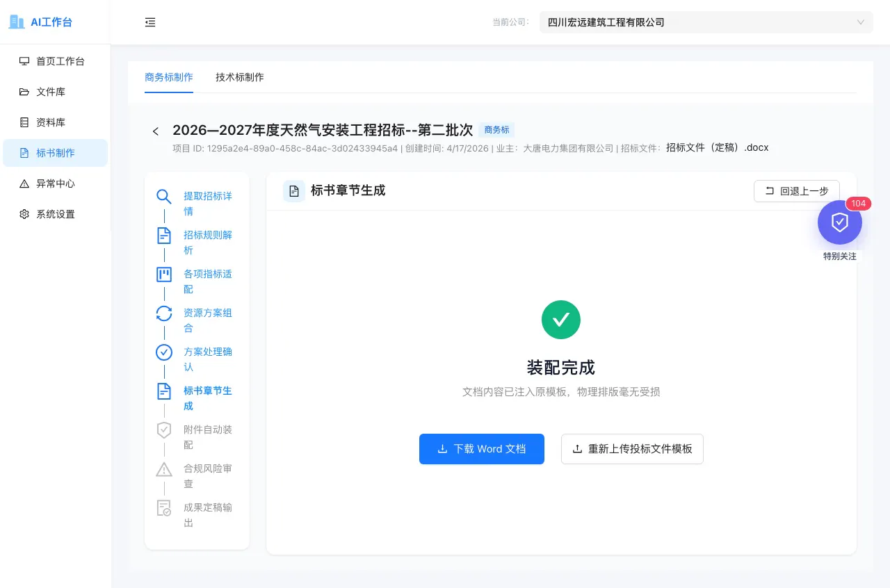Click the database icon beside 资料库

tap(24, 122)
